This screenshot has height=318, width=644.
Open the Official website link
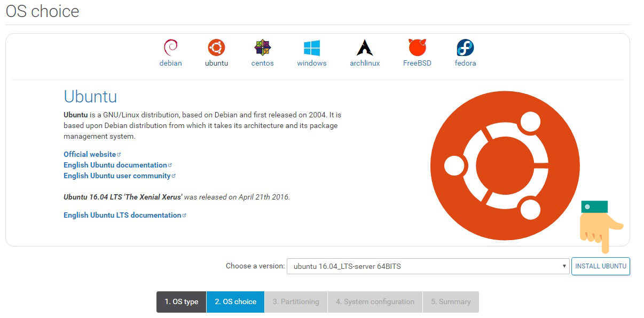[90, 154]
